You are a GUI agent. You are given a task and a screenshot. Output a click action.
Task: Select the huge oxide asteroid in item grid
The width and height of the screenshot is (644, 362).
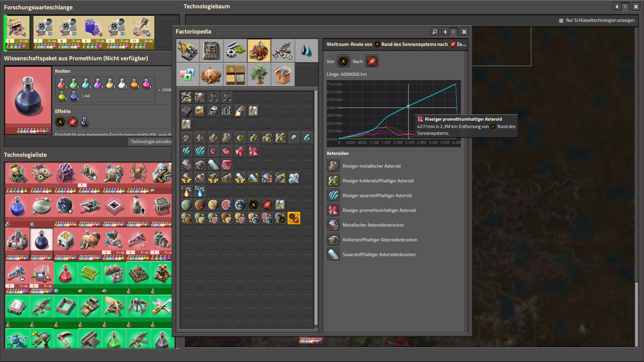coord(200,151)
